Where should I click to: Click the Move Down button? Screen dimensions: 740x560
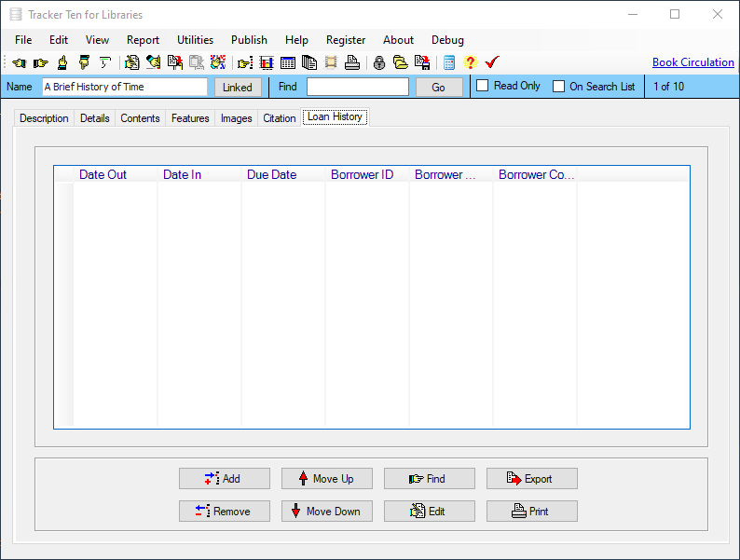click(x=327, y=512)
